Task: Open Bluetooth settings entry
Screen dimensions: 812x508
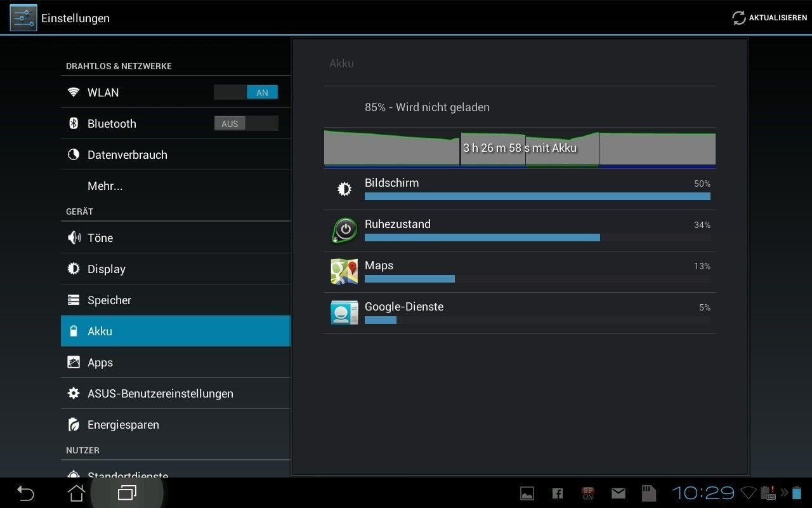Action: point(176,124)
